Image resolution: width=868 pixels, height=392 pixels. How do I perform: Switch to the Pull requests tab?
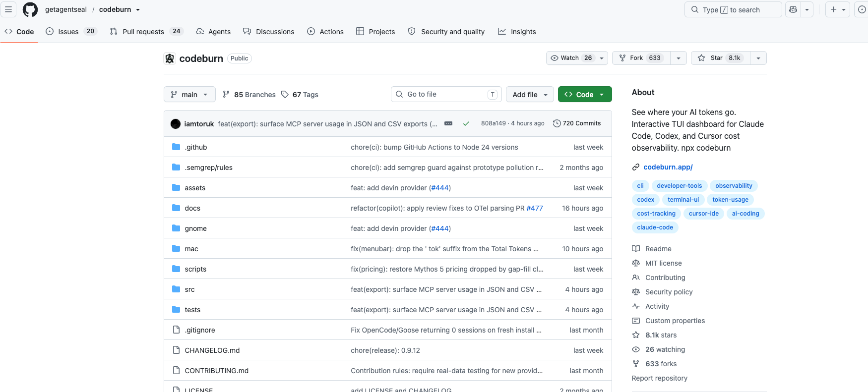coord(146,31)
